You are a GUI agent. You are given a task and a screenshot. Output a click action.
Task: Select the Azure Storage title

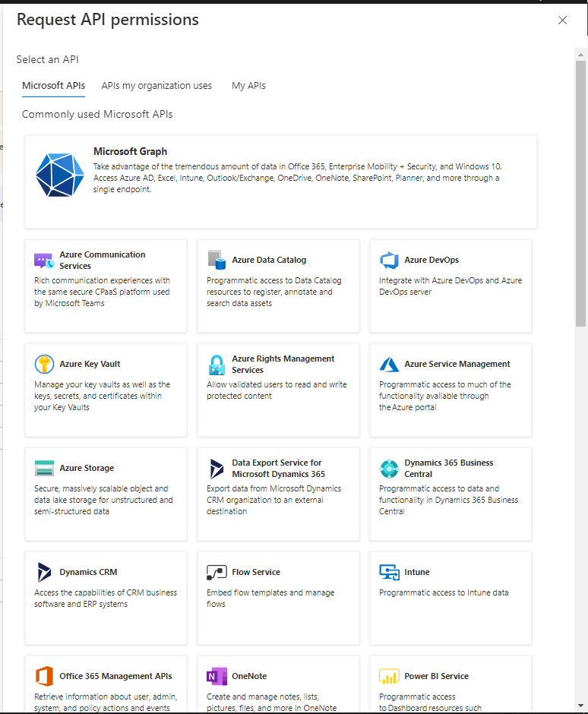click(x=87, y=468)
